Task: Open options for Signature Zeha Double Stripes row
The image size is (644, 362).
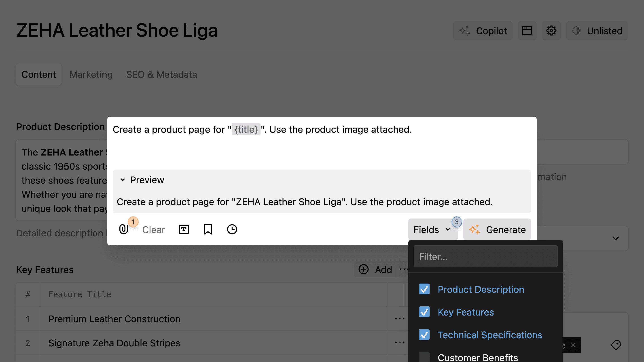Action: click(x=400, y=343)
